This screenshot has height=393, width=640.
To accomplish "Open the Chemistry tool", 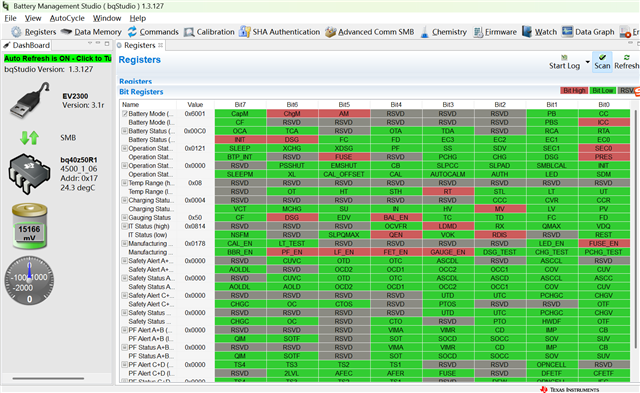I will point(443,32).
